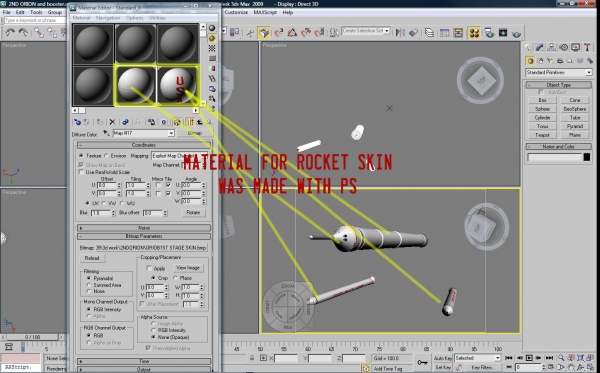Image resolution: width=600 pixels, height=373 pixels.
Task: Collapse the Bitmap Parameters rollout
Action: coord(144,236)
